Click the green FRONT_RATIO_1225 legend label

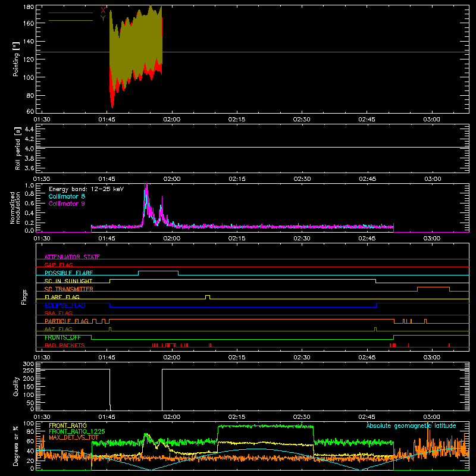[x=77, y=431]
